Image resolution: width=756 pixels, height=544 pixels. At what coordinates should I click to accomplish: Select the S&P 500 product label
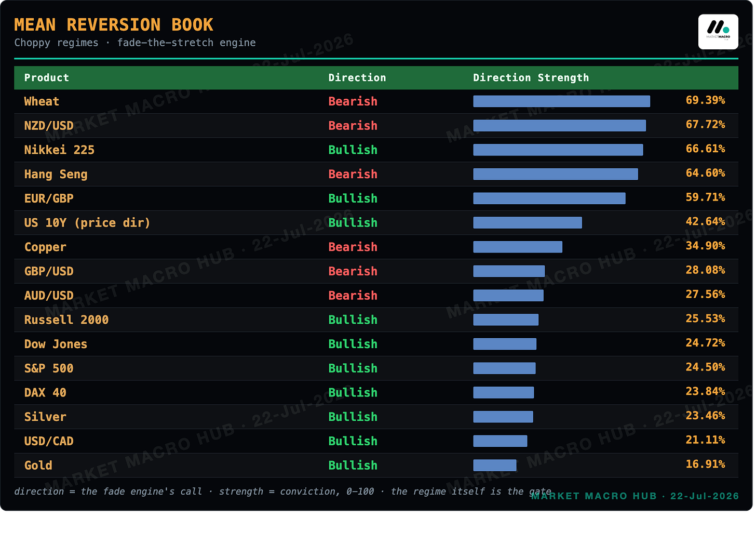[x=49, y=368]
